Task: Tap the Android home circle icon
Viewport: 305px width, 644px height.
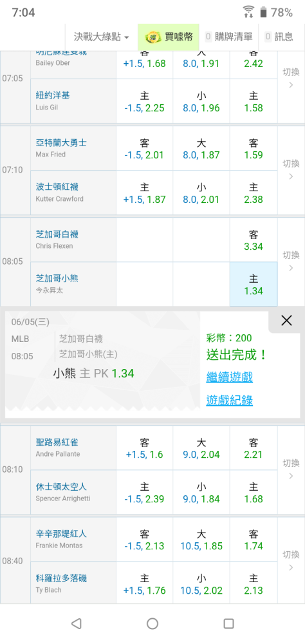Action: click(152, 623)
